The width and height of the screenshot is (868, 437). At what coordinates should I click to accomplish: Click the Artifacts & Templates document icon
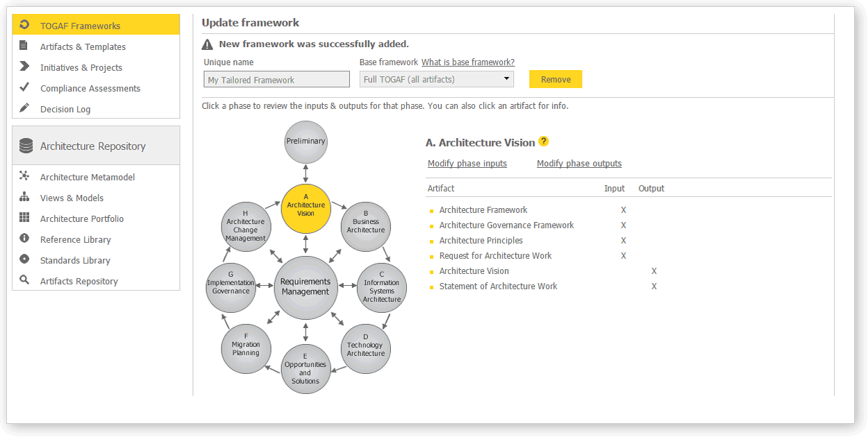pos(24,46)
